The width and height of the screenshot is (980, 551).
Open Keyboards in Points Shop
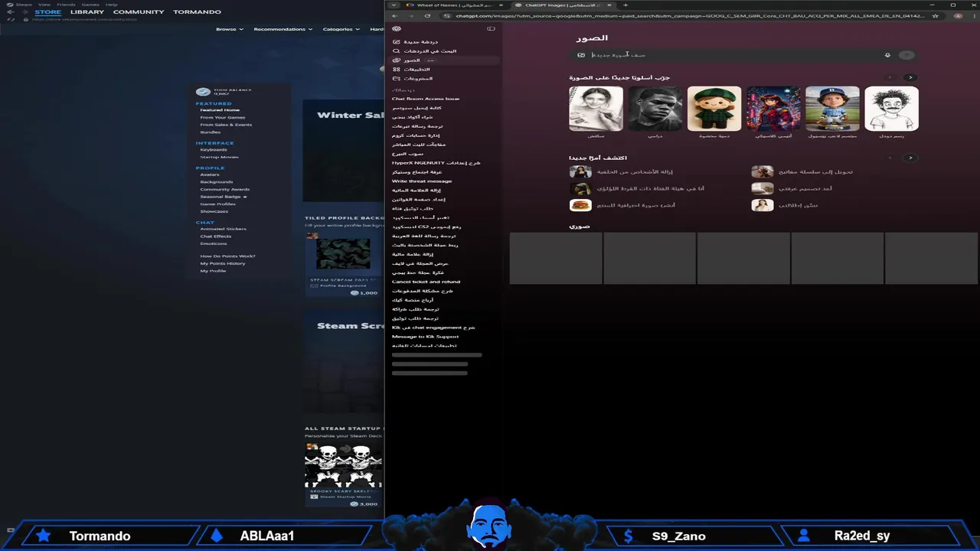point(214,150)
